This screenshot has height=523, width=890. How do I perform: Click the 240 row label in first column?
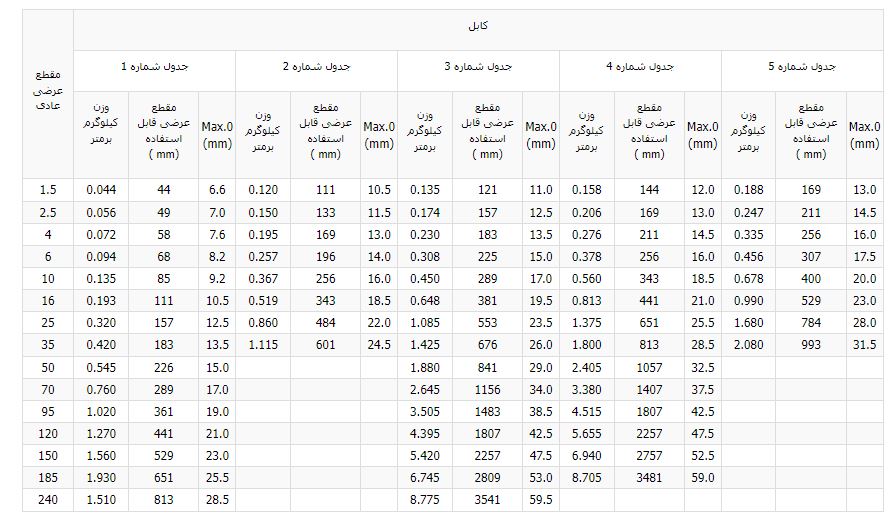49,500
